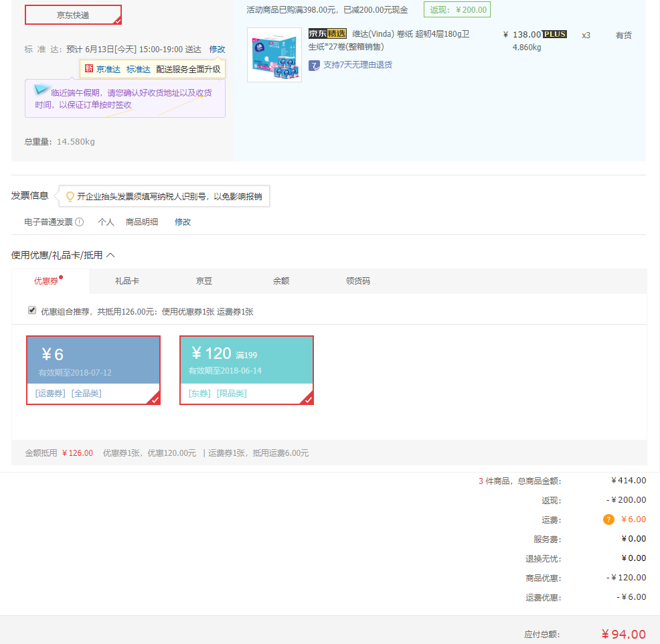Switch to the 余额 tab

tap(281, 280)
